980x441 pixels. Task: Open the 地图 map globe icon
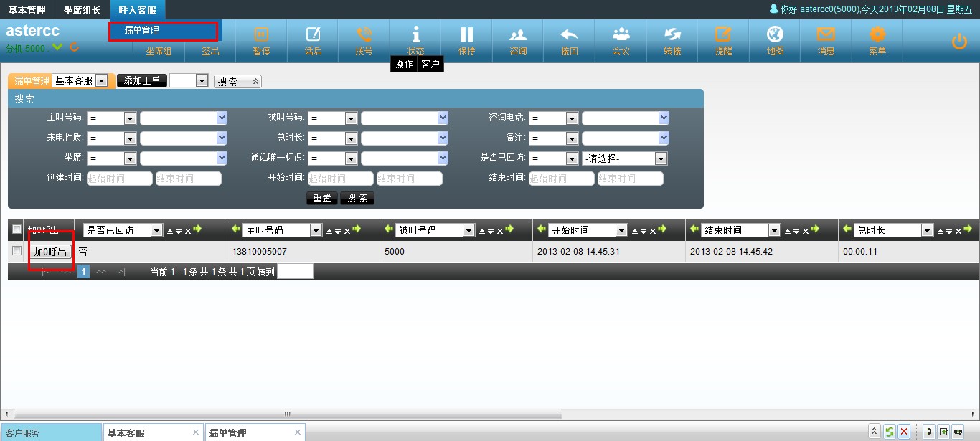(x=775, y=35)
